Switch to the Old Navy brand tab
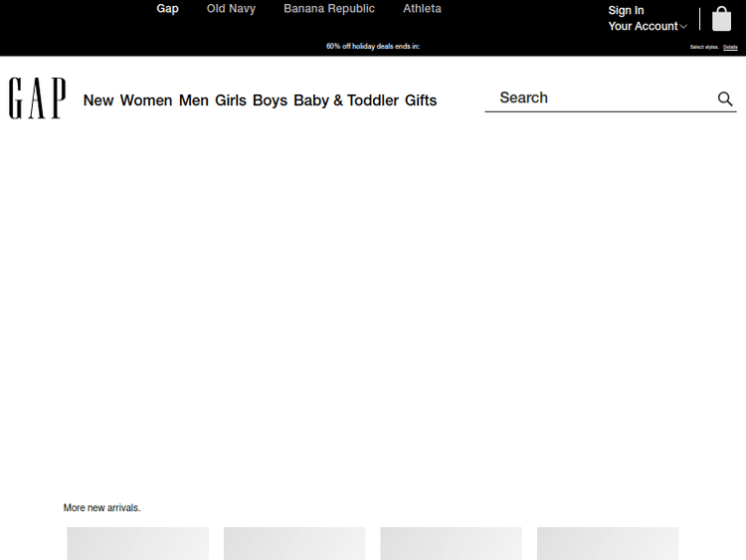746x560 pixels. coord(231,9)
